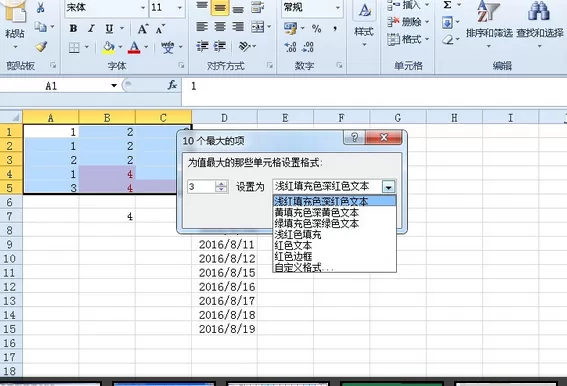
Task: Apply comma style
Action: [x=335, y=29]
